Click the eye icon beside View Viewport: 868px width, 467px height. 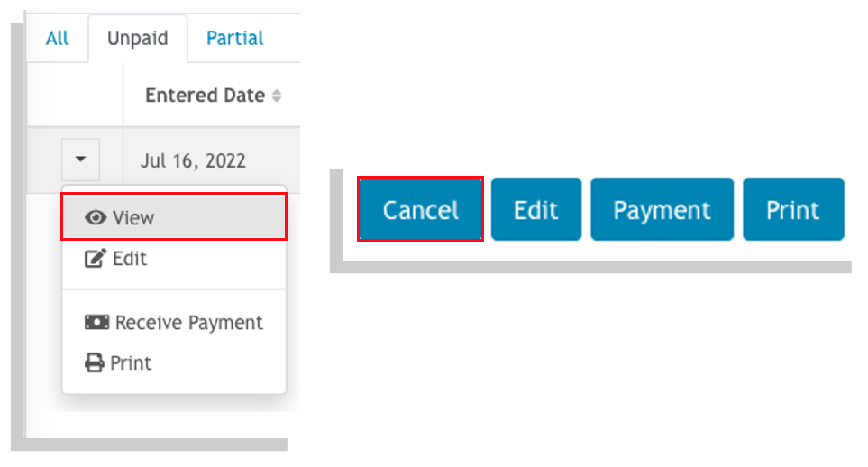[x=96, y=217]
